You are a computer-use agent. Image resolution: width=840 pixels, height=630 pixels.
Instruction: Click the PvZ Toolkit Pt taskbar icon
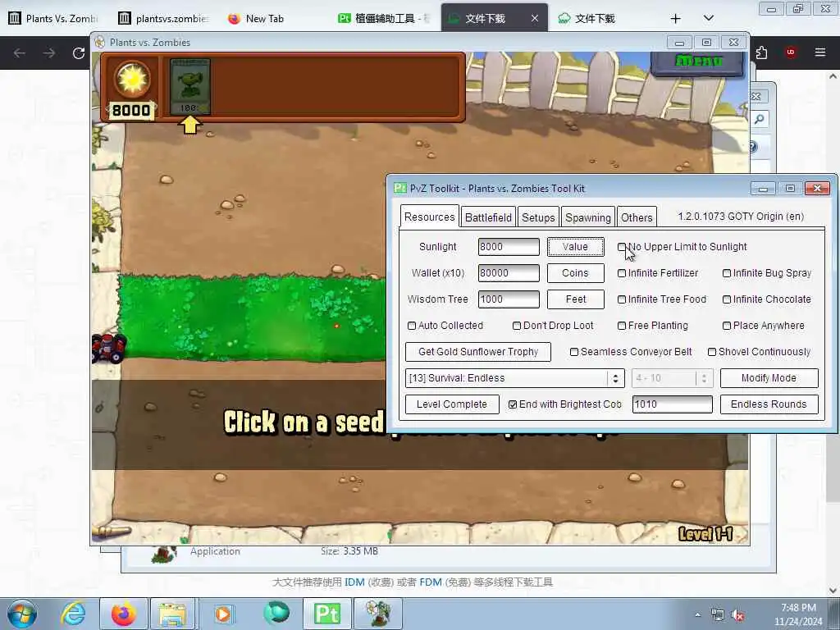click(326, 614)
